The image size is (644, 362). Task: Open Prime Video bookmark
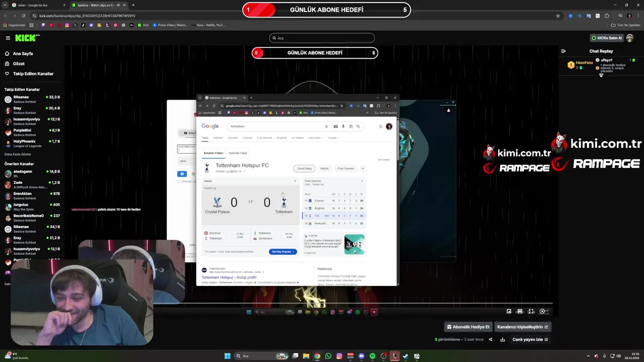pyautogui.click(x=170, y=25)
